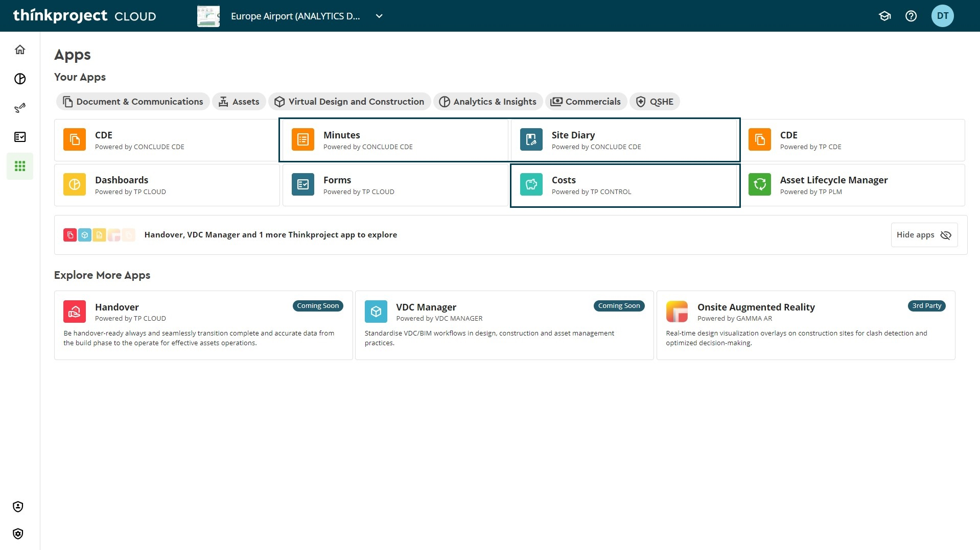Open the Asset Lifecycle Manager app

852,185
